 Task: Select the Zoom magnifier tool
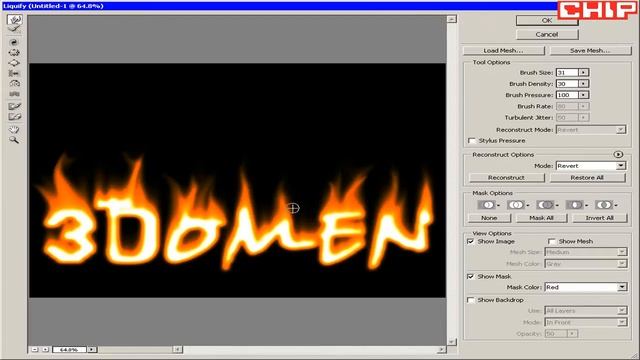(14, 140)
